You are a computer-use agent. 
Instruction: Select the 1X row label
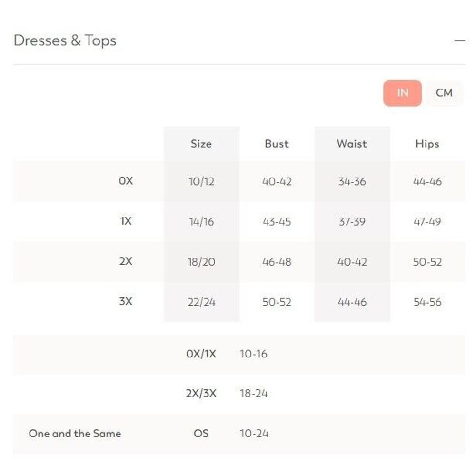(x=126, y=221)
